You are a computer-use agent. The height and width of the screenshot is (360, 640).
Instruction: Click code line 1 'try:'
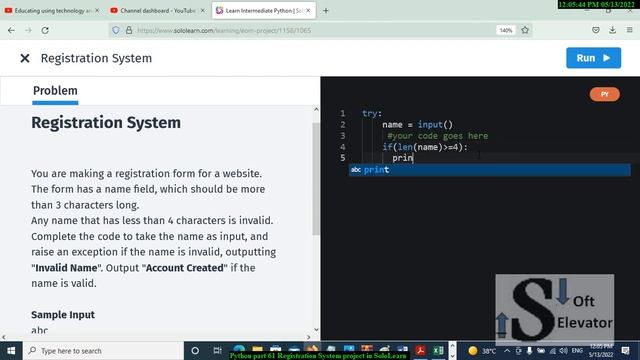click(372, 113)
